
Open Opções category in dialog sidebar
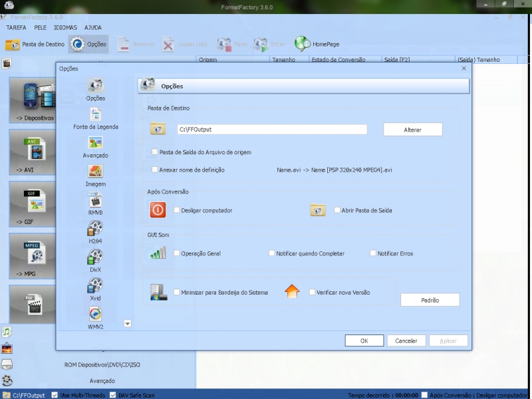pyautogui.click(x=95, y=90)
